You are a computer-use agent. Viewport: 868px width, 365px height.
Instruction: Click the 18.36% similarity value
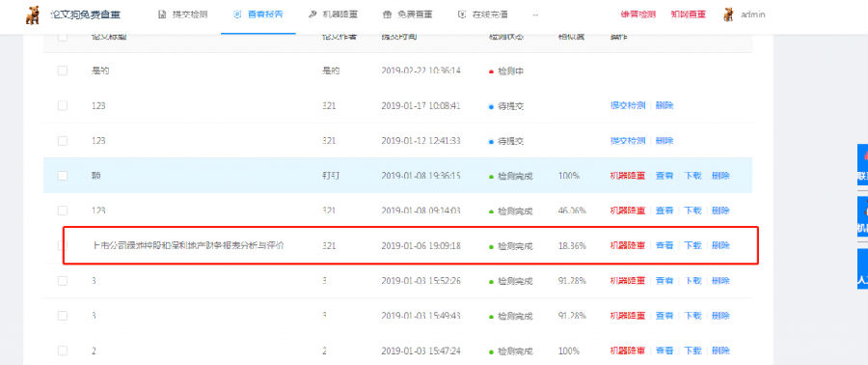tap(572, 245)
